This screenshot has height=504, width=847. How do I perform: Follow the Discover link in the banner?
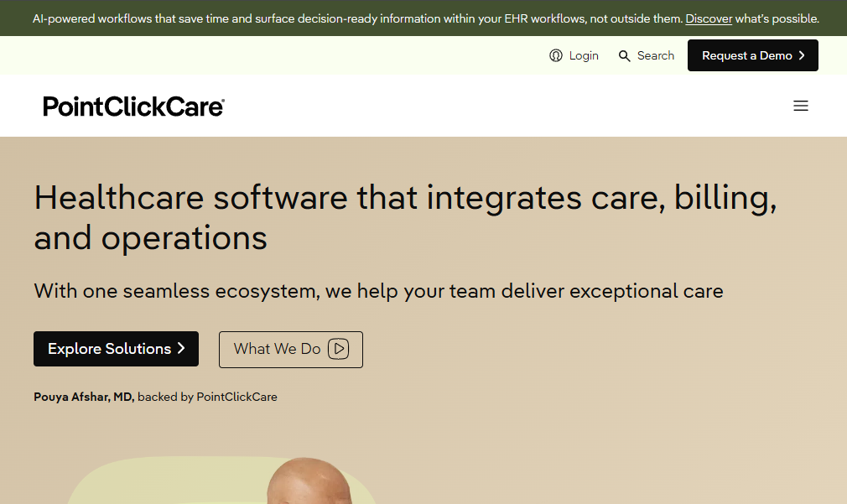click(x=709, y=18)
